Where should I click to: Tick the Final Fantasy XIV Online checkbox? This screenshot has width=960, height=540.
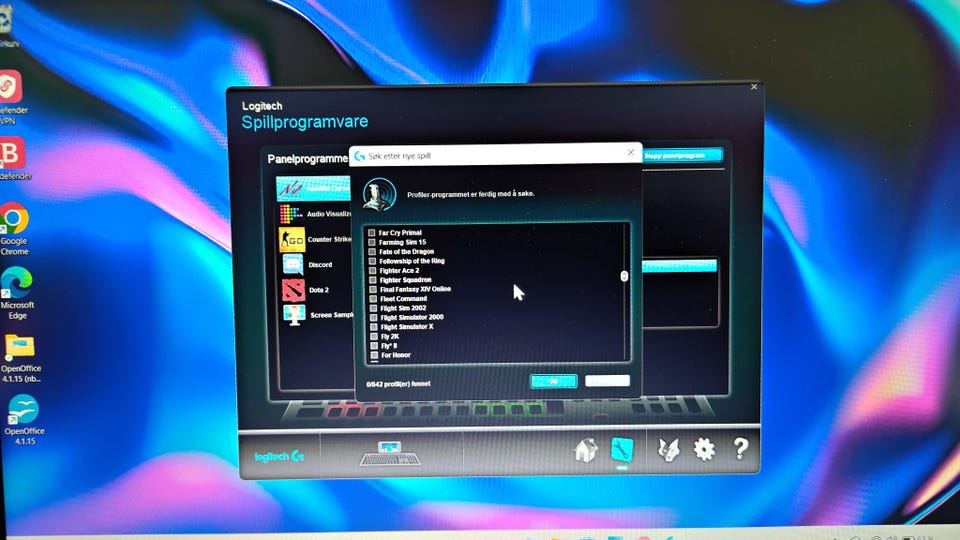(x=372, y=289)
